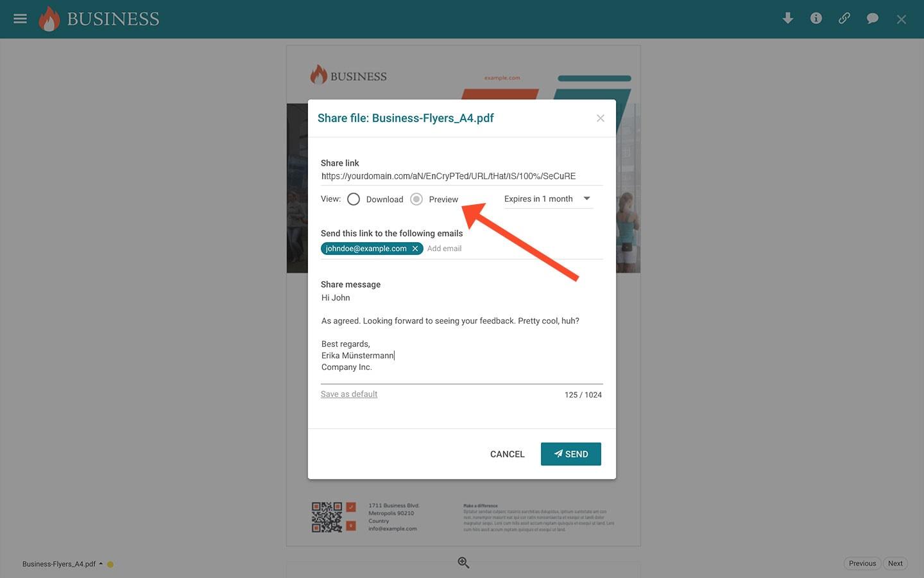Select the Preview view radio button

click(x=416, y=199)
